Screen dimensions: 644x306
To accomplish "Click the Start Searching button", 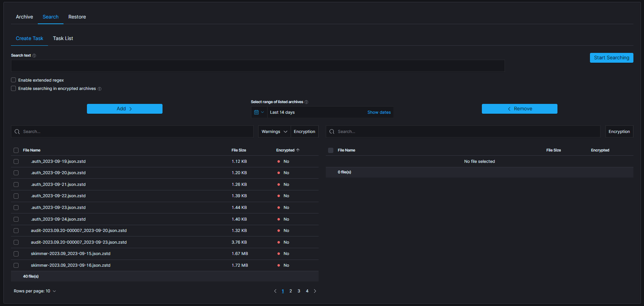I will (x=611, y=58).
